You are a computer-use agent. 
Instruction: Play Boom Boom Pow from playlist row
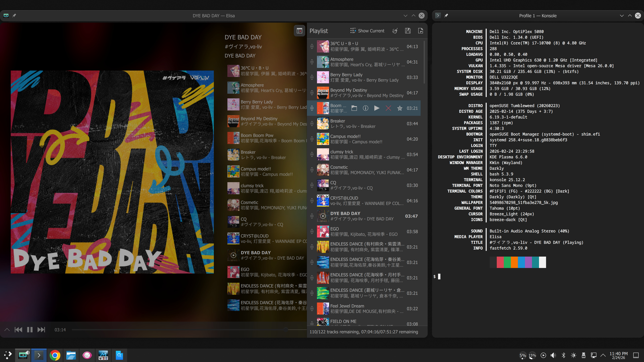[377, 108]
